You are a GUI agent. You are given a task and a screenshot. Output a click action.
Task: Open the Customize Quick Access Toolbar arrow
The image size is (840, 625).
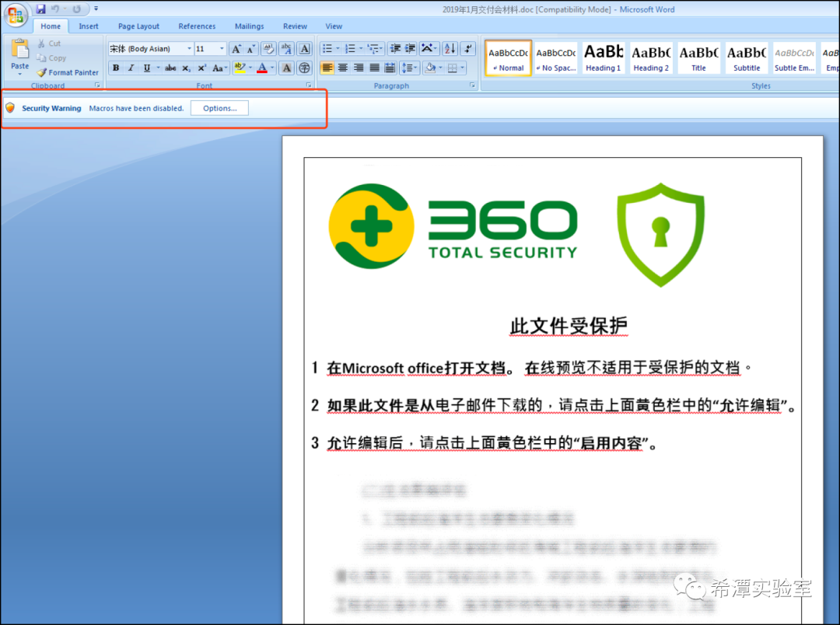(x=96, y=9)
